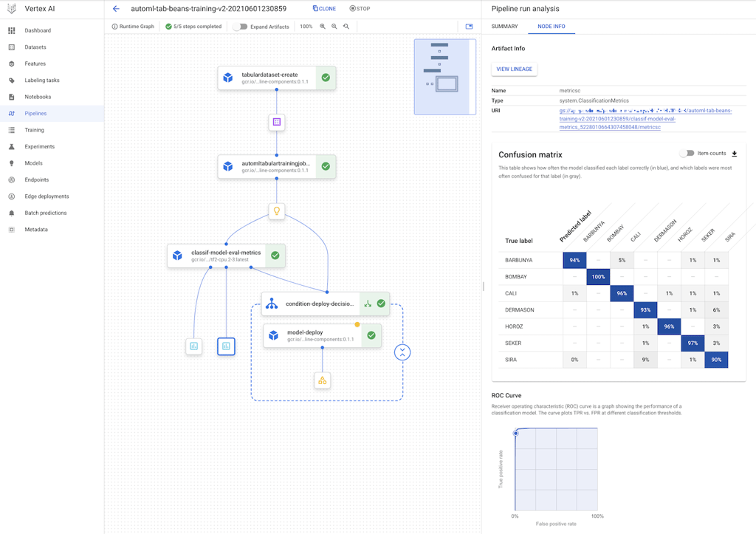This screenshot has height=534, width=756.
Task: Open the metricsc artifact URI link
Action: coord(645,119)
